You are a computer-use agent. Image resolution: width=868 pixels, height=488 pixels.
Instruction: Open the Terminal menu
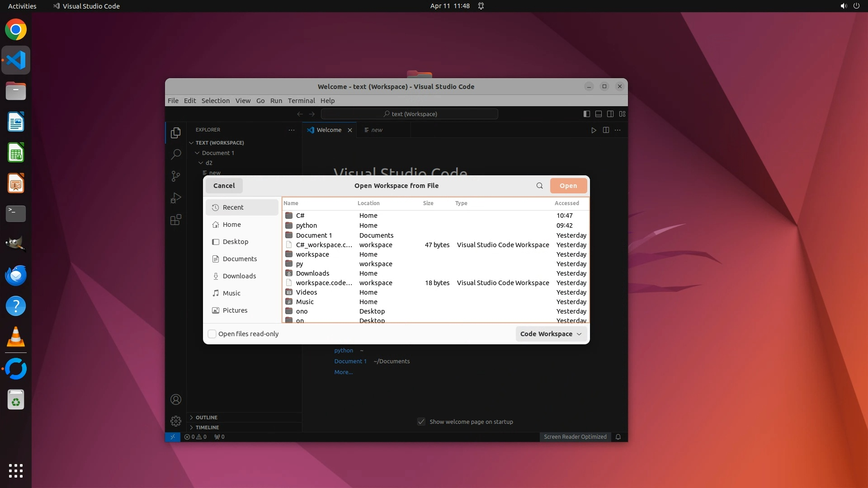pos(301,100)
